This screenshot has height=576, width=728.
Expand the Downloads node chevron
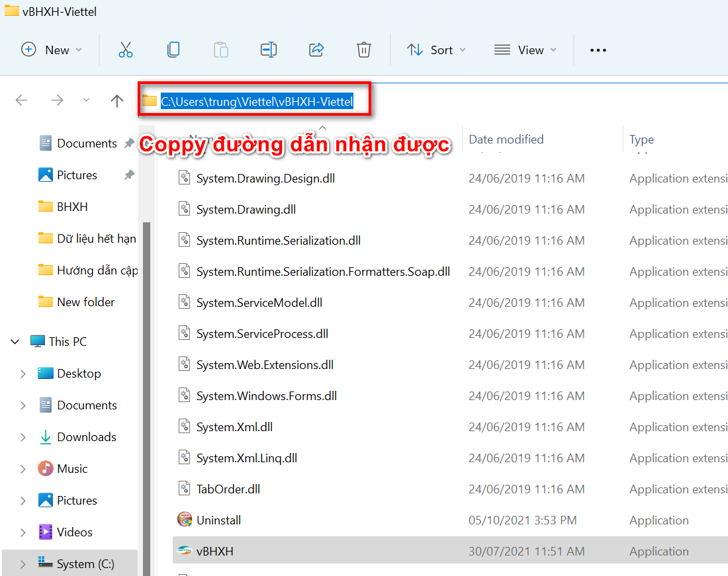(23, 437)
